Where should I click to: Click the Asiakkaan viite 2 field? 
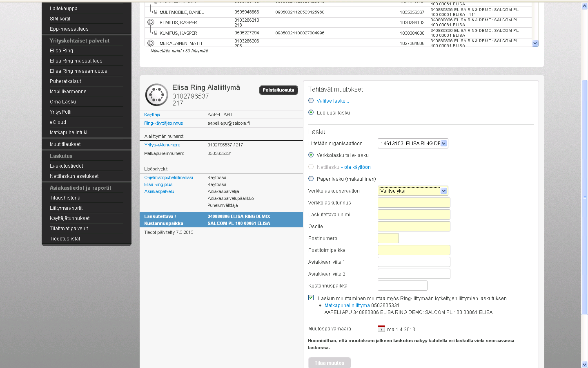(x=414, y=274)
